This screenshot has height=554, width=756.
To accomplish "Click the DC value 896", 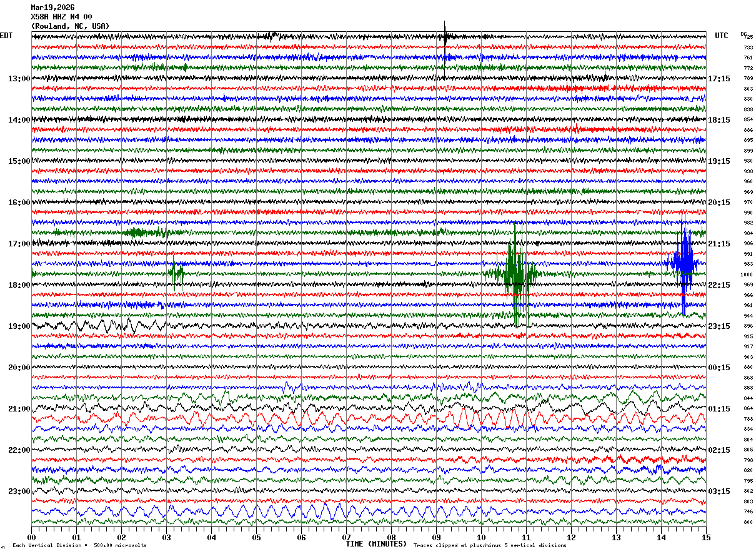I will pos(749,326).
